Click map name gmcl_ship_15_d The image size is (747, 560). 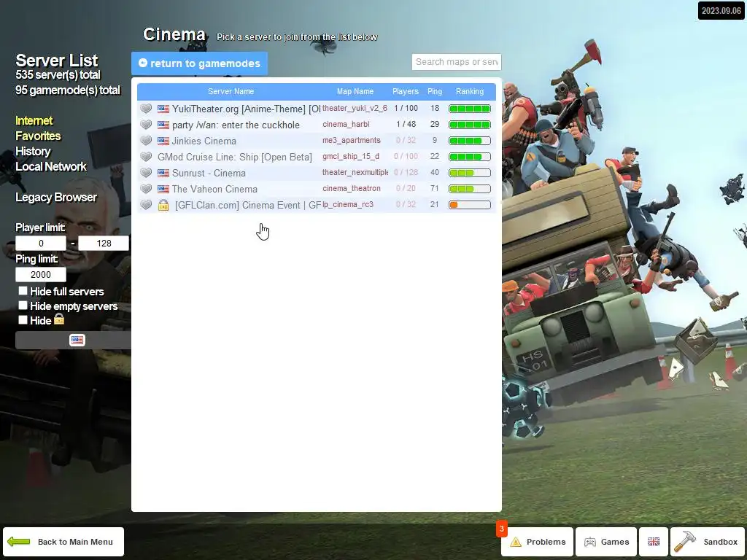[351, 156]
